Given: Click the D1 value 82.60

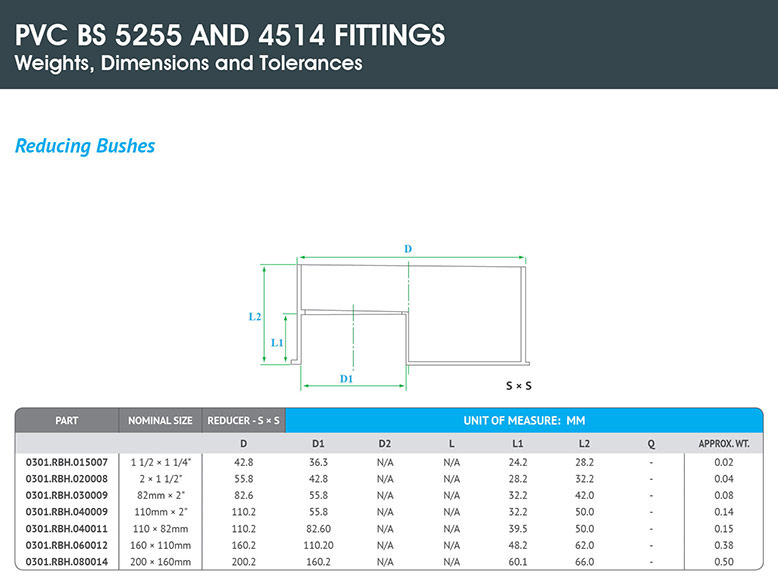Looking at the screenshot, I should tap(318, 529).
